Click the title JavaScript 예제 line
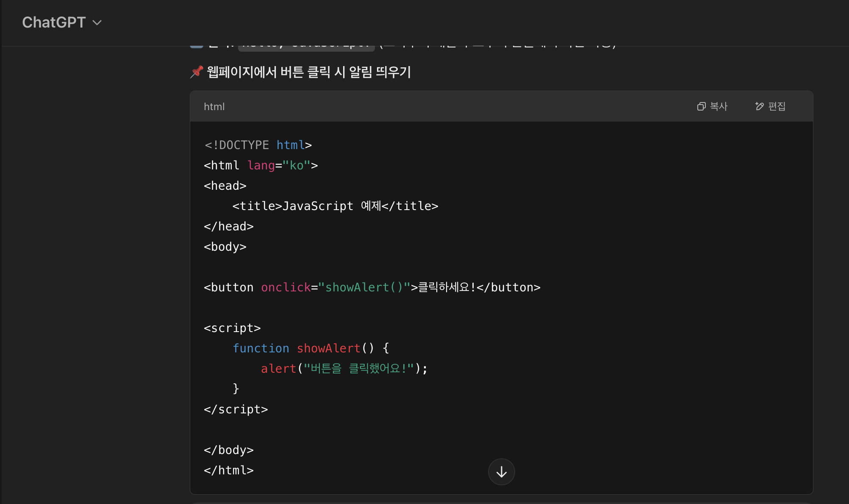Image resolution: width=849 pixels, height=504 pixels. pos(335,206)
